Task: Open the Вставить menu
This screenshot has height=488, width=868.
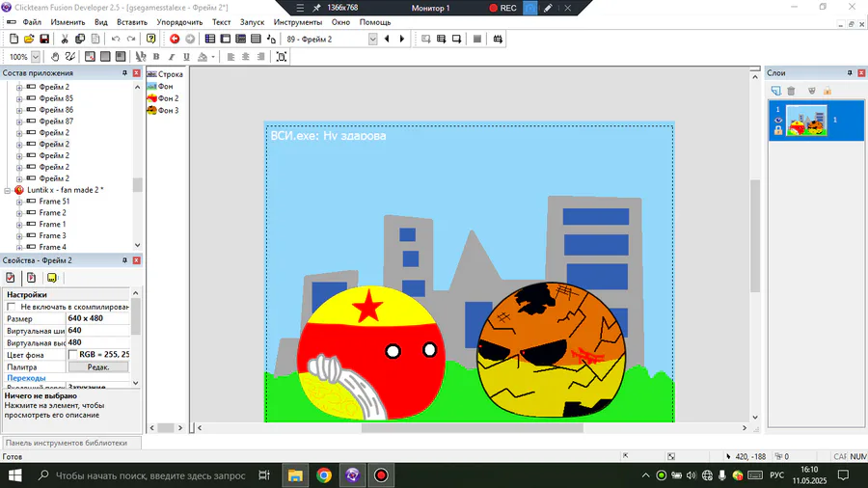Action: point(132,22)
